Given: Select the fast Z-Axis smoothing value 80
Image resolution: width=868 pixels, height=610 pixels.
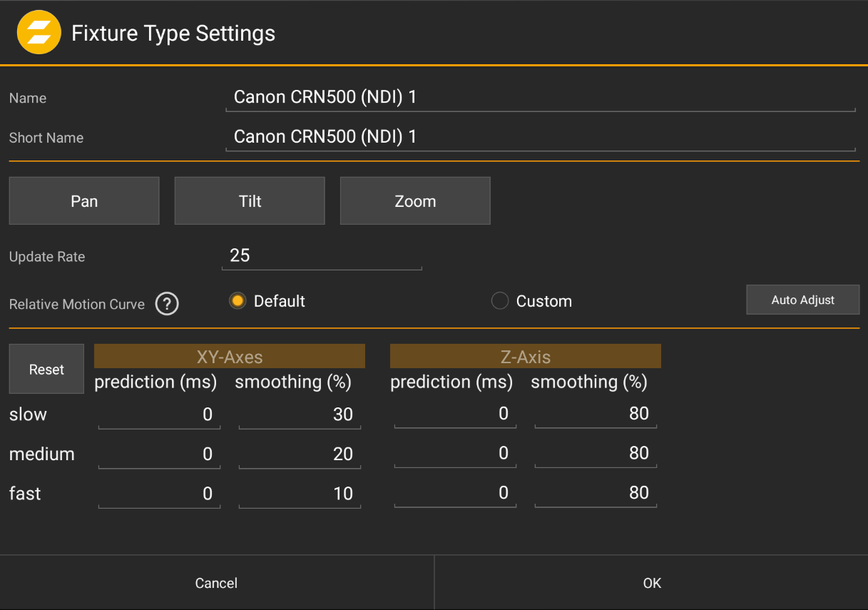Looking at the screenshot, I should click(595, 493).
